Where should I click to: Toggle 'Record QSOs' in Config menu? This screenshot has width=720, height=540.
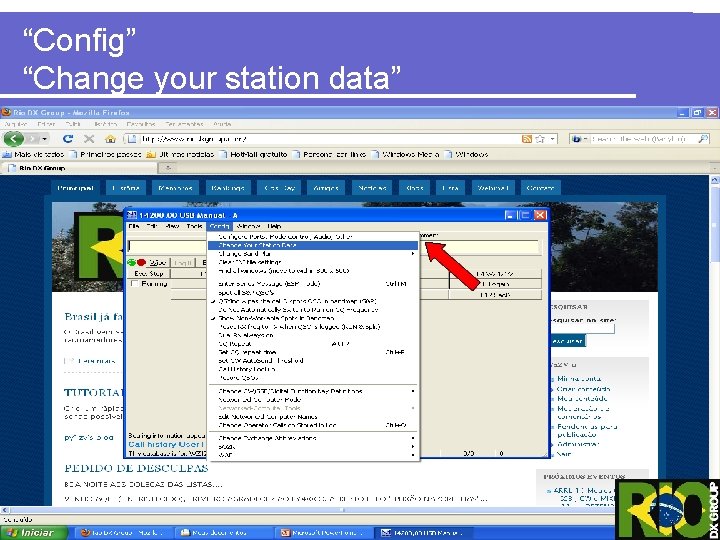(x=239, y=377)
